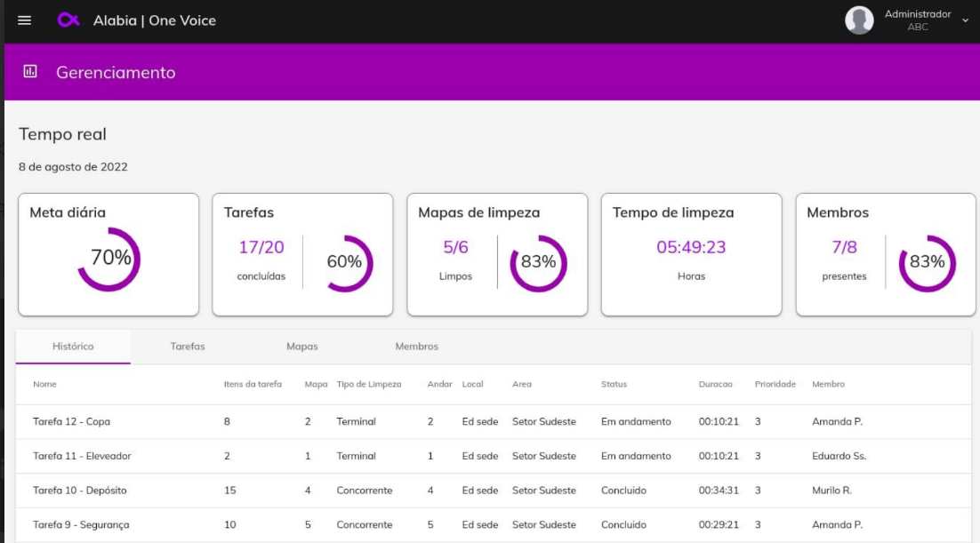The height and width of the screenshot is (543, 980).
Task: Click the Mapas de limpeza 83% ring
Action: click(x=538, y=262)
